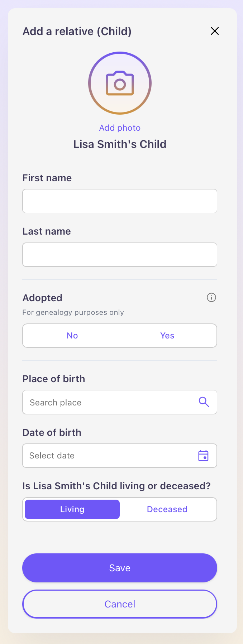Focus the Last name text field
Screen dimensions: 243x644
(120, 255)
